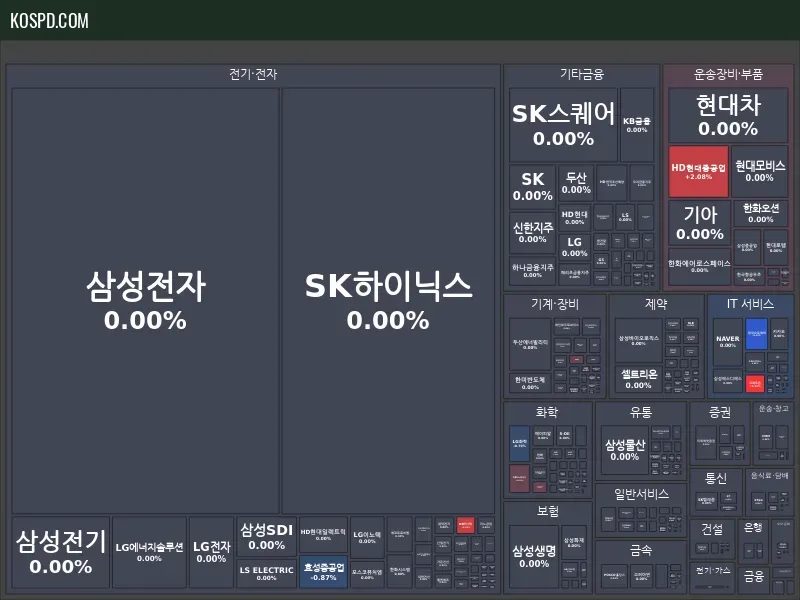Open the NAVER tile
Screen dimensions: 800x600
(728, 342)
